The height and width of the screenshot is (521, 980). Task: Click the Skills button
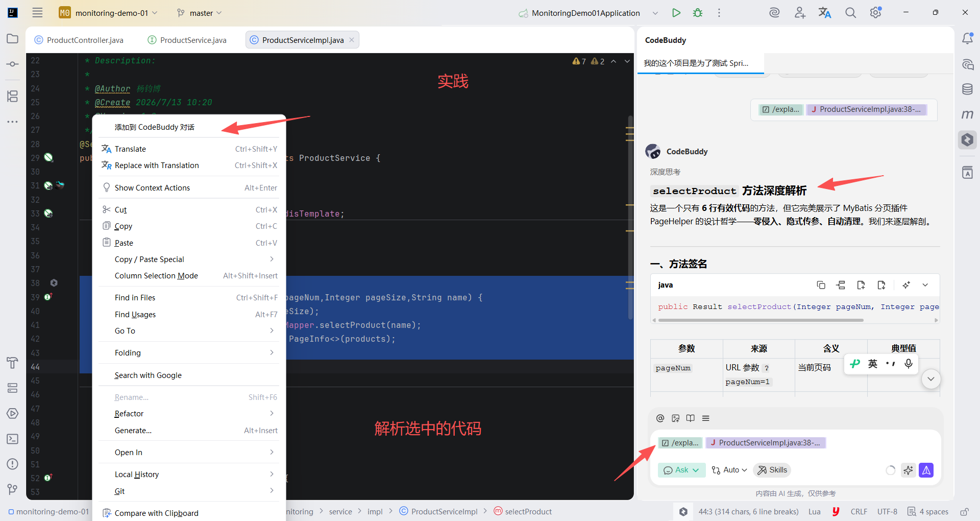[x=772, y=470]
